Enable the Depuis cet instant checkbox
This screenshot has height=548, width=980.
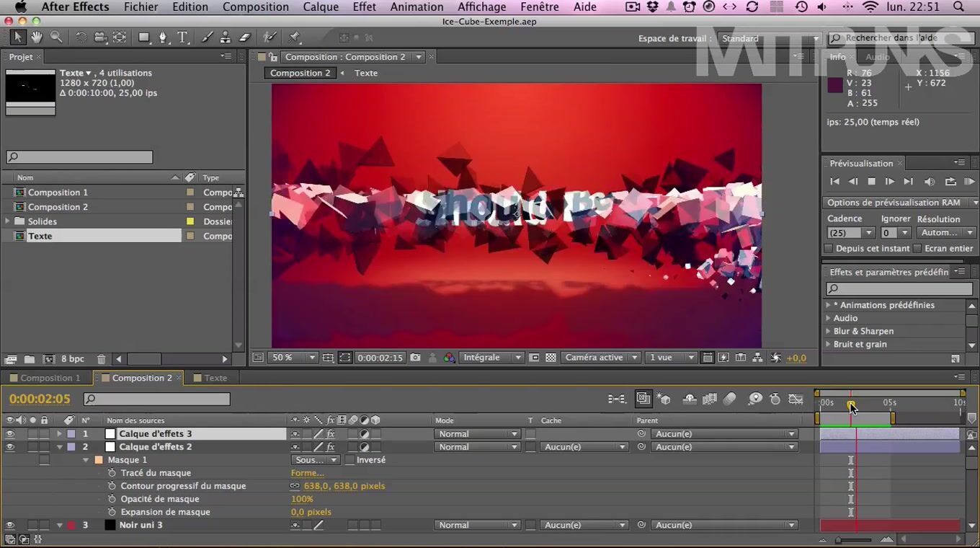[x=829, y=249]
